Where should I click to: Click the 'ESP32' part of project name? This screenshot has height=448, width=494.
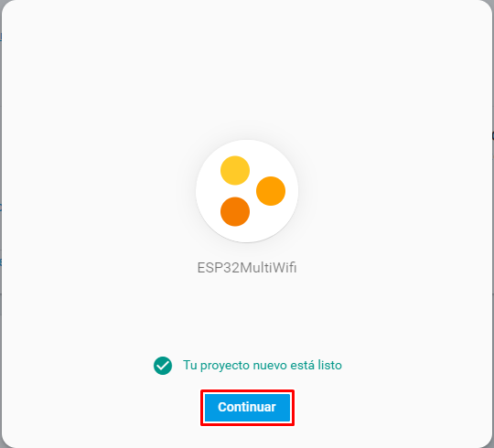point(218,268)
